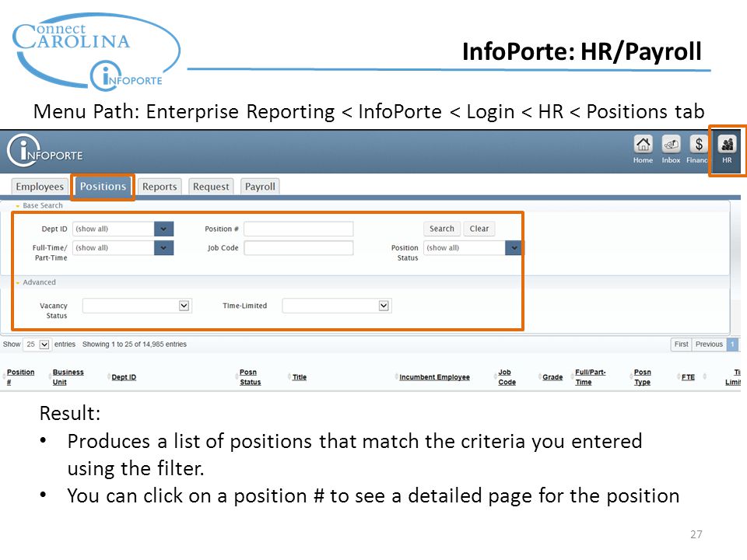
Task: Open the Reports tab
Action: (160, 187)
